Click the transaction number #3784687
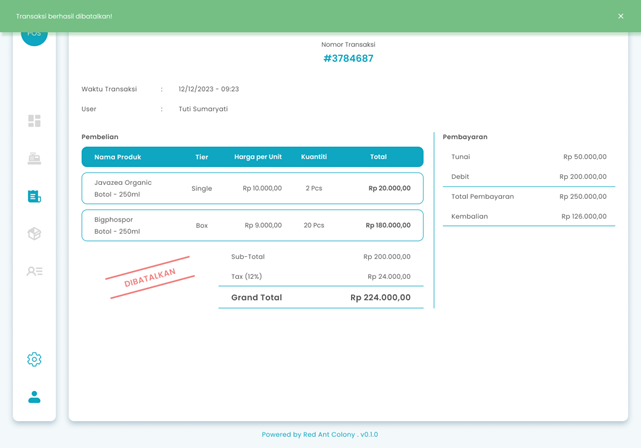The width and height of the screenshot is (641, 448). [x=348, y=59]
